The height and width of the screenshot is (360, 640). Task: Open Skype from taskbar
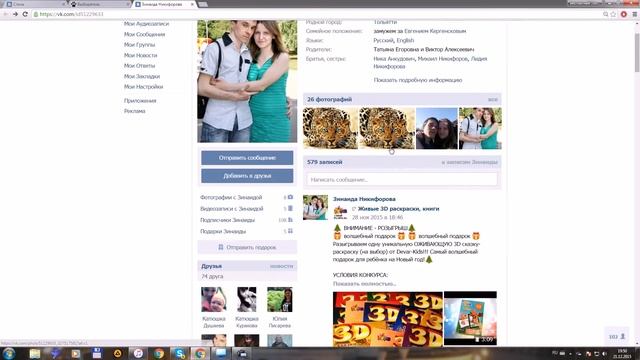[x=180, y=353]
